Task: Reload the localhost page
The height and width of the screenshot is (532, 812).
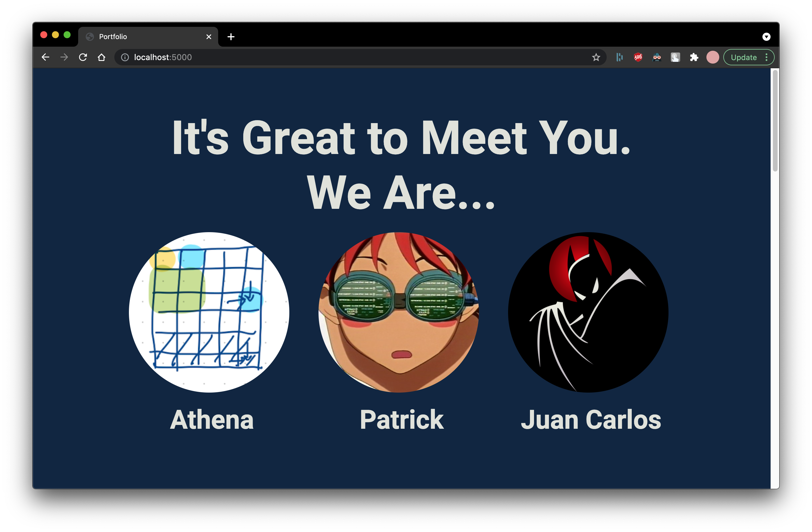Action: pyautogui.click(x=83, y=57)
